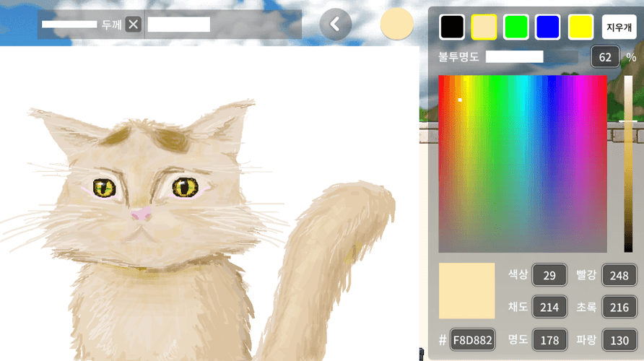The height and width of the screenshot is (361, 644).
Task: Click the 파랑 blue value field
Action: point(619,339)
